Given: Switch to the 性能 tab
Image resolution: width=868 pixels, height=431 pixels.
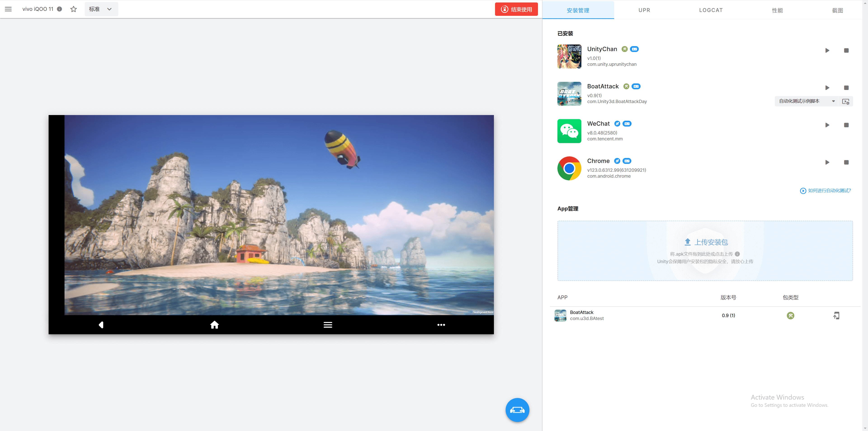Looking at the screenshot, I should (777, 10).
